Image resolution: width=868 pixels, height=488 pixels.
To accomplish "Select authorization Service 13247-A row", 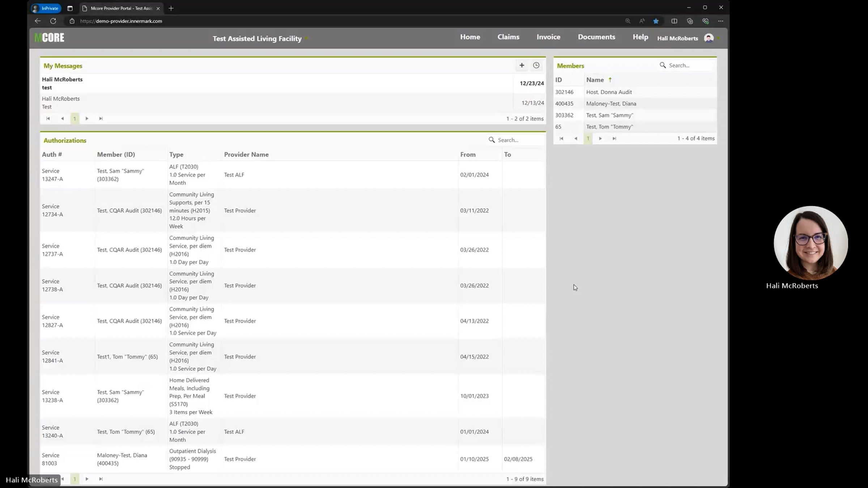I will (52, 175).
